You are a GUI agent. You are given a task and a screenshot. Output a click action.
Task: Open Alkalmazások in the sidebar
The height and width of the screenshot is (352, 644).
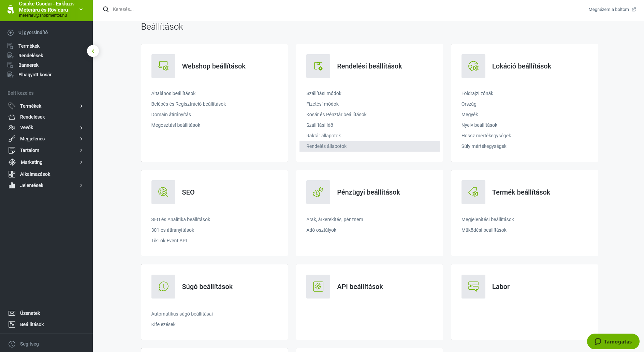[35, 174]
